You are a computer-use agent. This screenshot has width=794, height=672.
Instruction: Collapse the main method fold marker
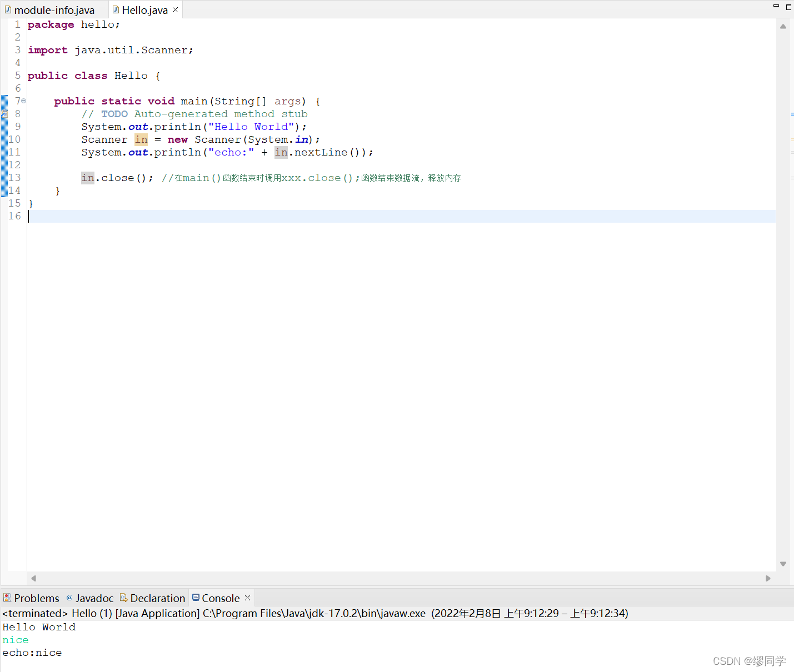tap(24, 101)
